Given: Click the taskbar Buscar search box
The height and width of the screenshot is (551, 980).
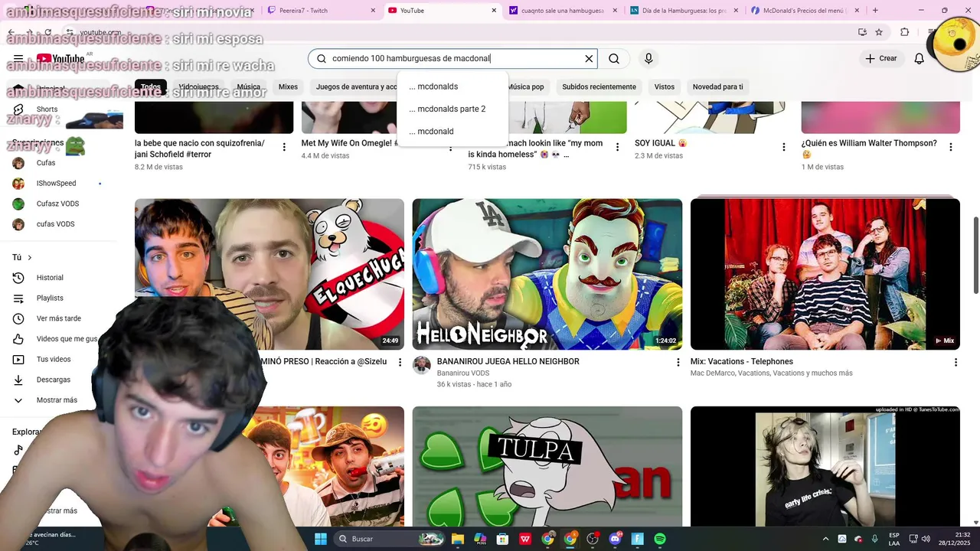Looking at the screenshot, I should [x=390, y=539].
